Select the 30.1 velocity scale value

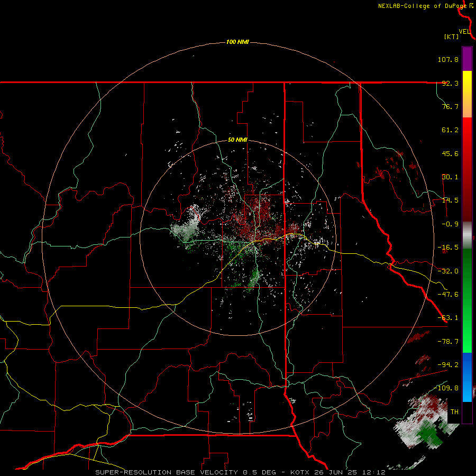[x=450, y=177]
